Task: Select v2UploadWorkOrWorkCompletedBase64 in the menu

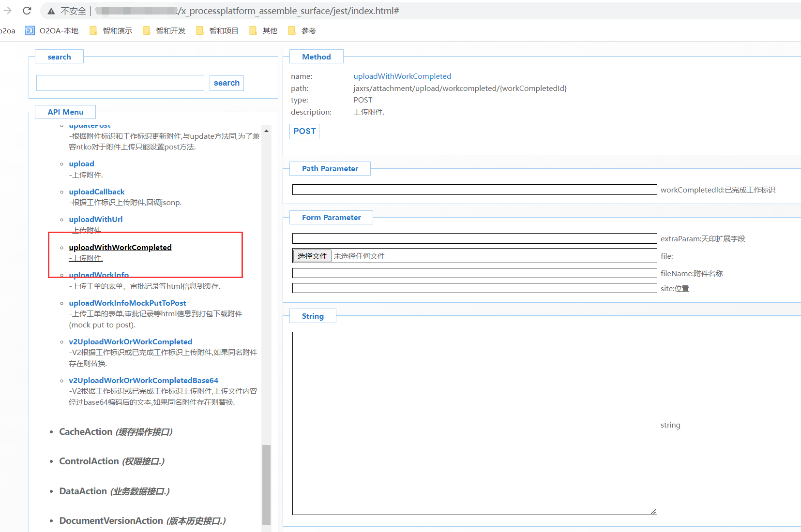Action: coord(143,381)
